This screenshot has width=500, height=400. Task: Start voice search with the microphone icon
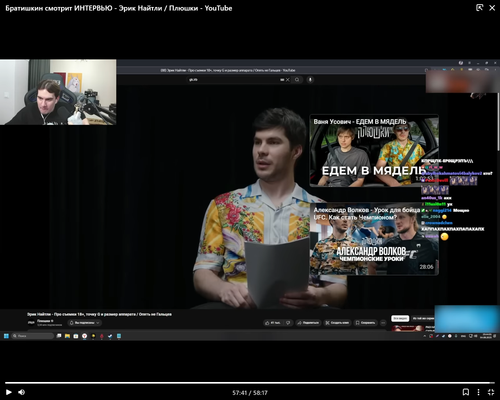coord(310,80)
